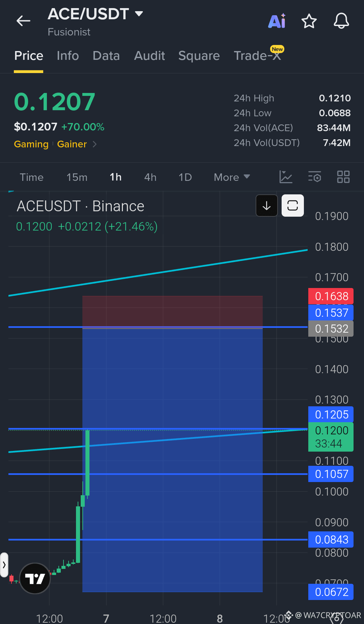The image size is (364, 624).
Task: Click the blue 0.0672 price label
Action: 331,592
